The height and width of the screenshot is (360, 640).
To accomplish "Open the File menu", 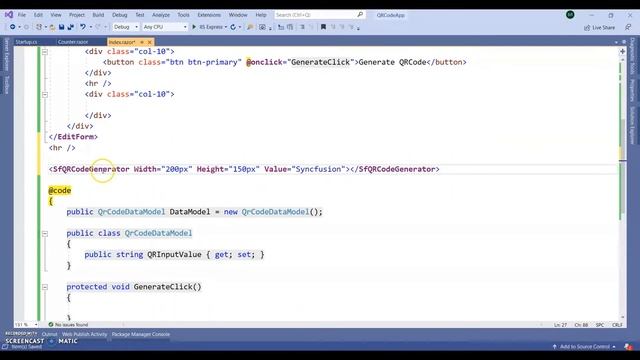I will (22, 15).
